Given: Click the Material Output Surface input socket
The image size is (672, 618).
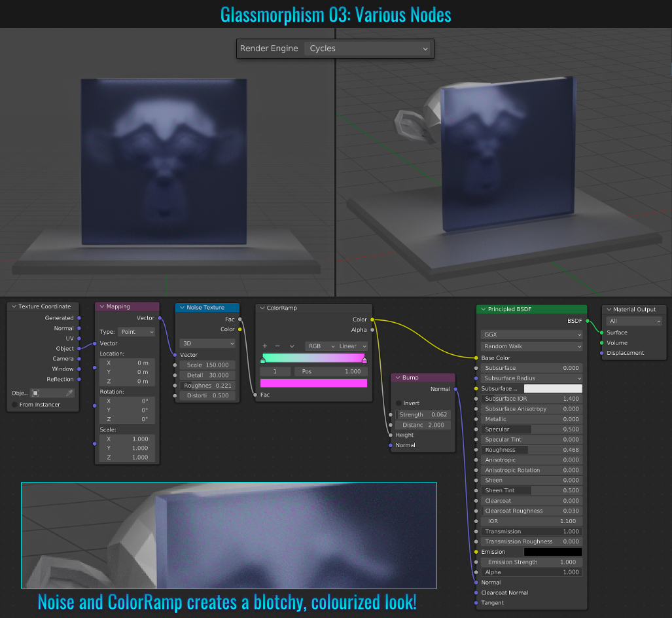Looking at the screenshot, I should tap(602, 333).
